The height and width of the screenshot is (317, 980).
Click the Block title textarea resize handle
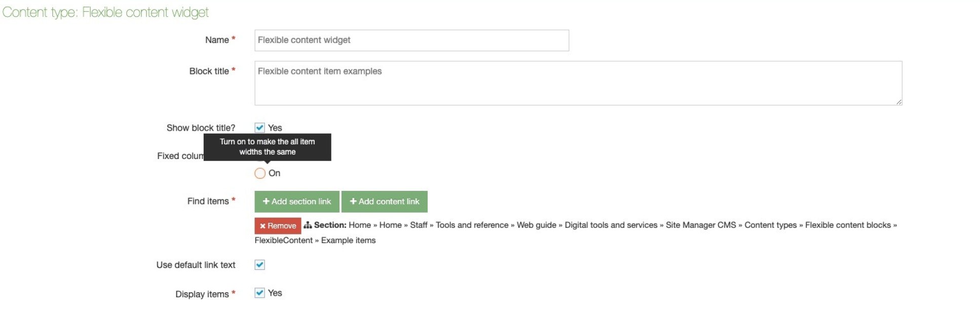tap(898, 102)
